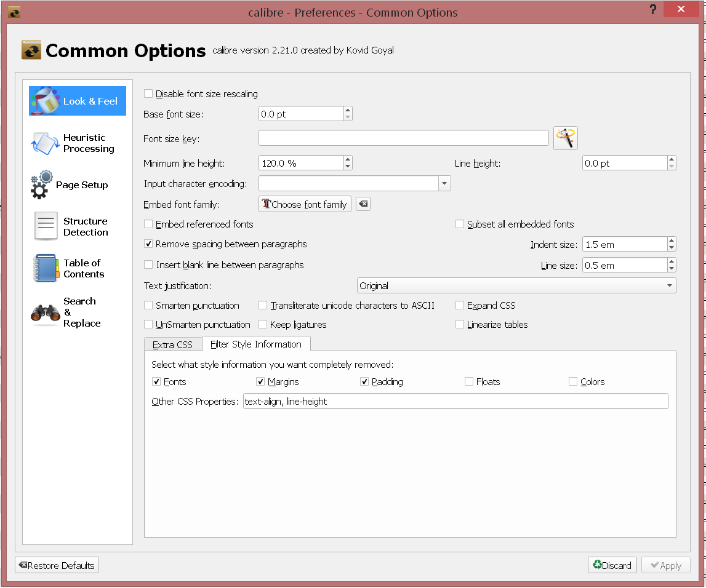Clear the embedded font family

coord(363,204)
